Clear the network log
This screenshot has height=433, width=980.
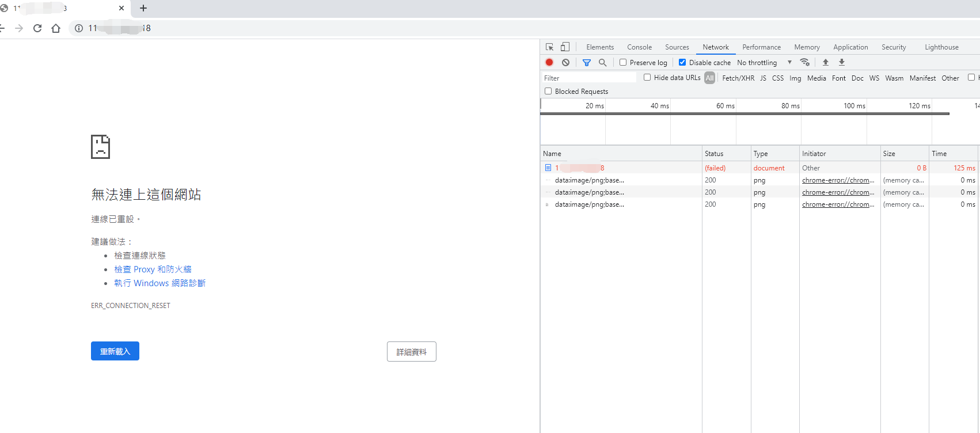(565, 62)
